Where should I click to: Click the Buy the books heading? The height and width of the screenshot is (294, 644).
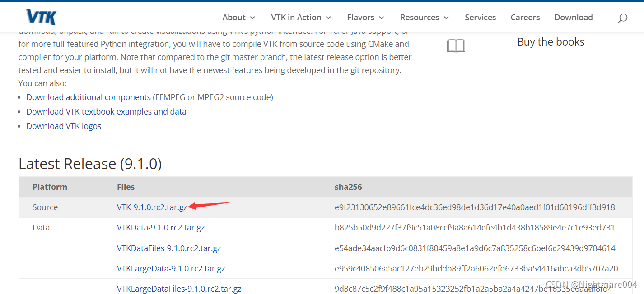point(551,42)
